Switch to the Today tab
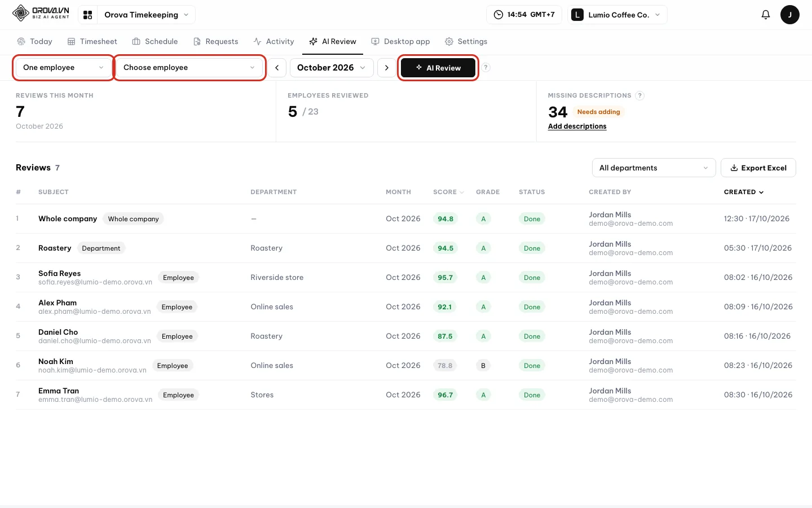This screenshot has width=812, height=508. pos(34,42)
